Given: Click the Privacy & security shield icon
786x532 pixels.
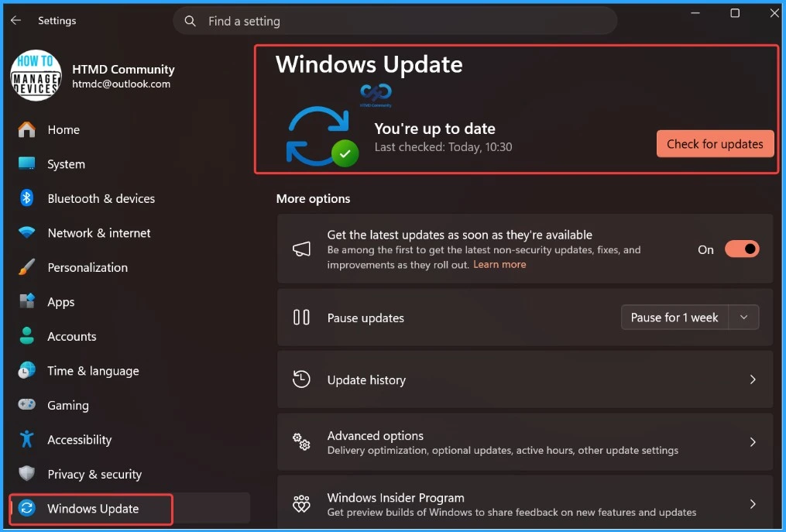Looking at the screenshot, I should 26,474.
